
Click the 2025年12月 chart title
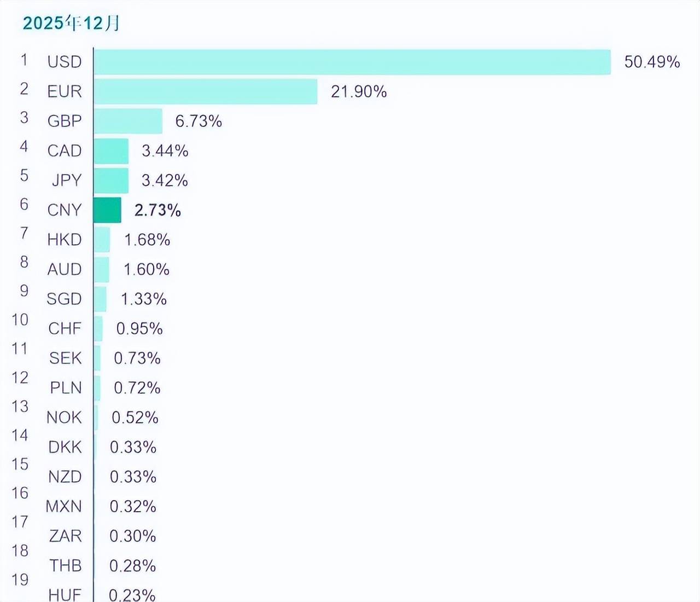71,23
